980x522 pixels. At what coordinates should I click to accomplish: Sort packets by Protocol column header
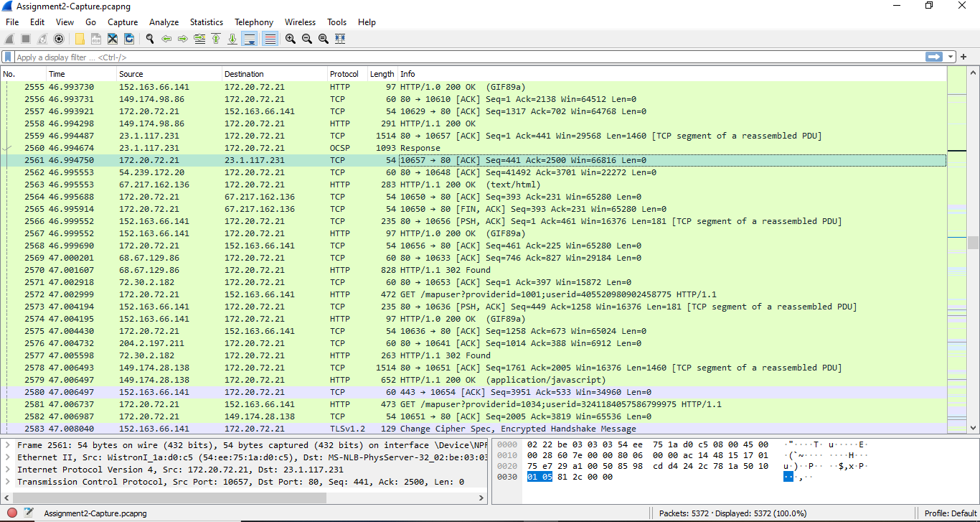344,74
